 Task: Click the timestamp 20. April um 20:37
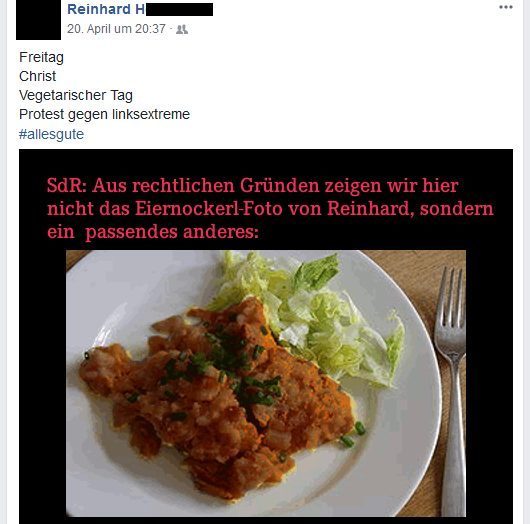pyautogui.click(x=116, y=29)
